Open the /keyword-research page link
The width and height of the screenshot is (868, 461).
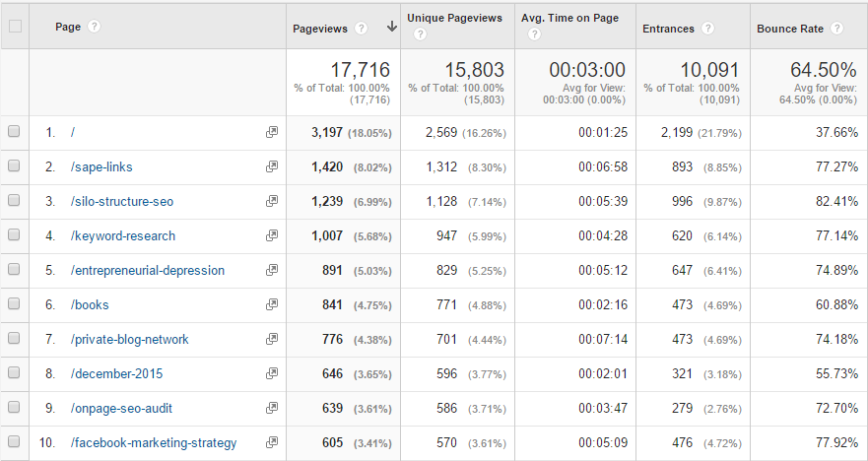pos(123,236)
